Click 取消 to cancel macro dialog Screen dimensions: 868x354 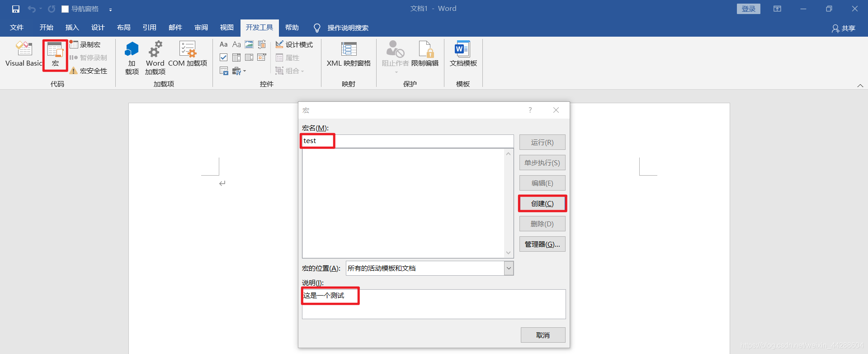click(x=543, y=335)
